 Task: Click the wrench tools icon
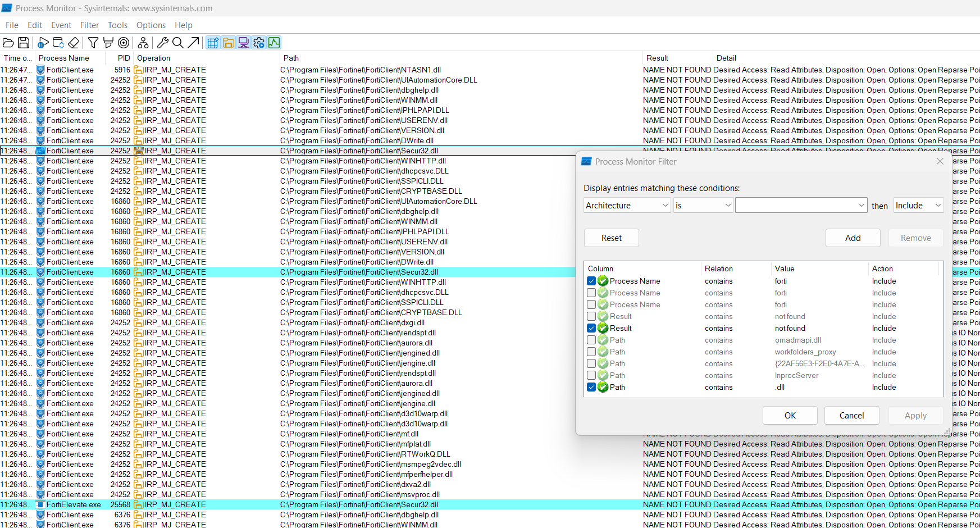(x=163, y=43)
